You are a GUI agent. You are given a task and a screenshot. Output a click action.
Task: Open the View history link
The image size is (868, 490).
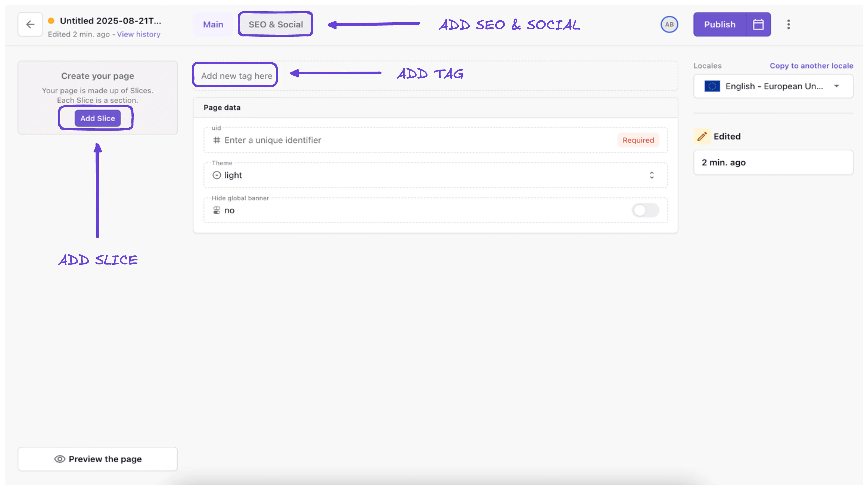(x=138, y=34)
